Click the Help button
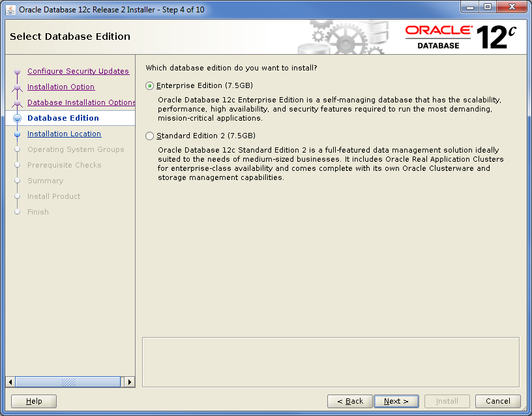The image size is (532, 416). coord(34,401)
